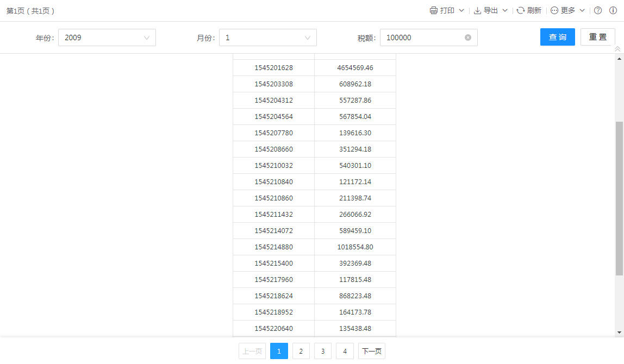
Task: Click the refresh (刷新) icon
Action: click(520, 10)
